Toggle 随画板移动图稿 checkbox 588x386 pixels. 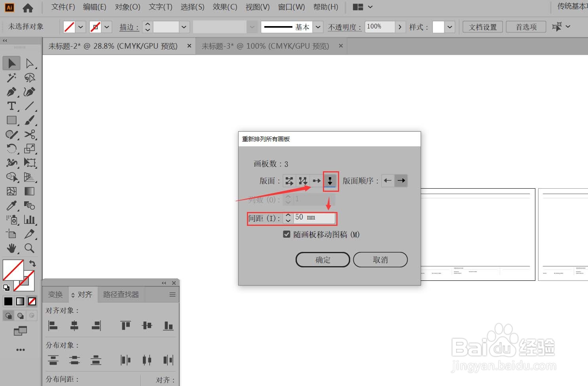point(287,234)
